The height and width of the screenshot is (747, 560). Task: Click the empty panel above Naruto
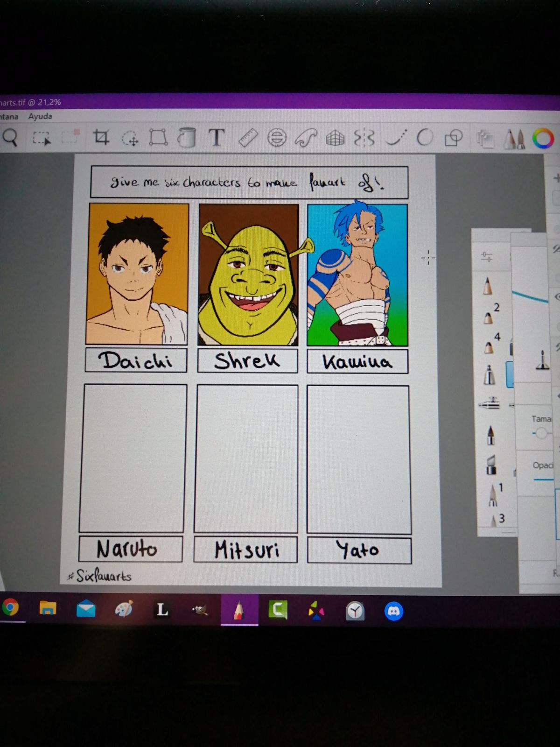[x=133, y=458]
